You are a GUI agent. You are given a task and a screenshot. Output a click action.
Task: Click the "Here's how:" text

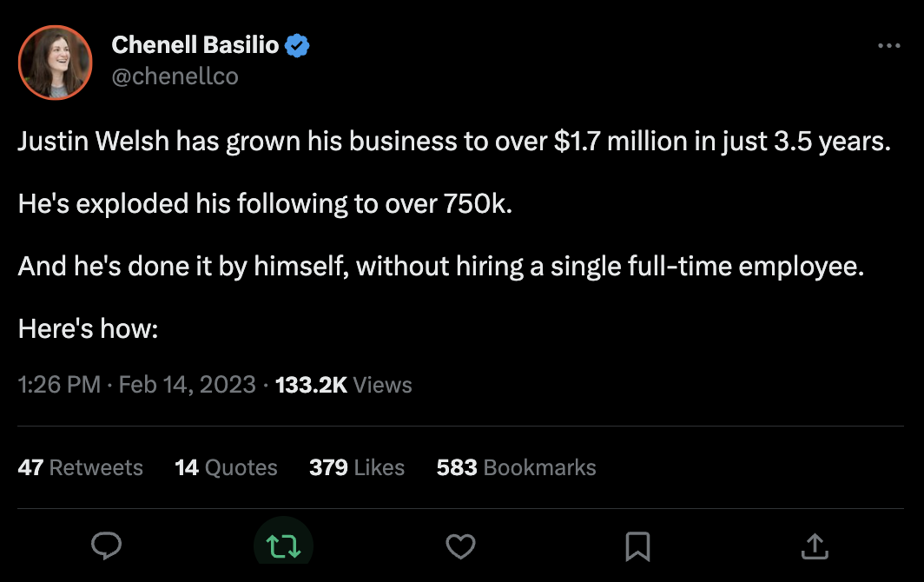point(88,329)
